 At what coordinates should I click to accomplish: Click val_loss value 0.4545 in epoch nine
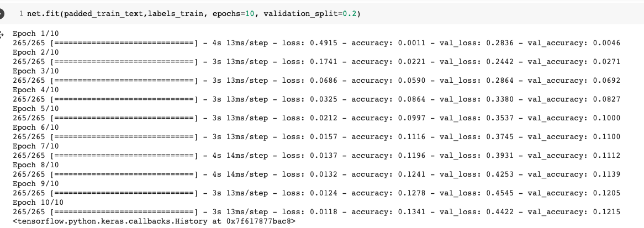(500, 193)
